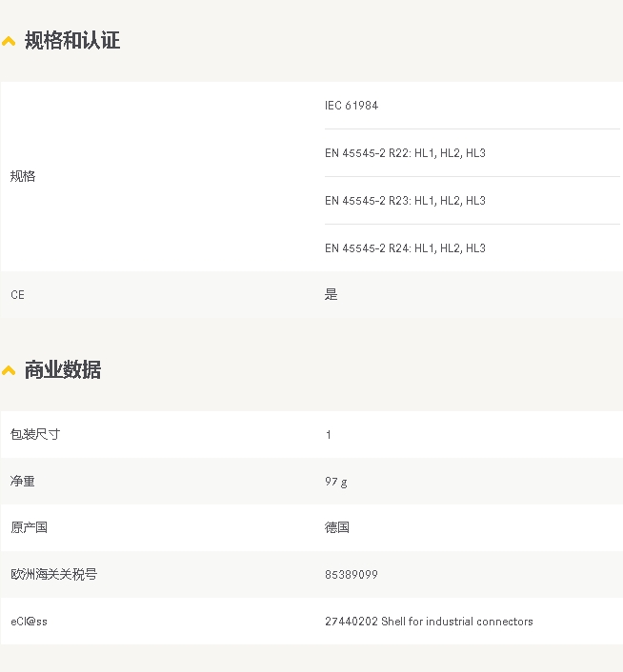Click the 规格 row label
Screen dimensions: 623x672
[x=23, y=176]
